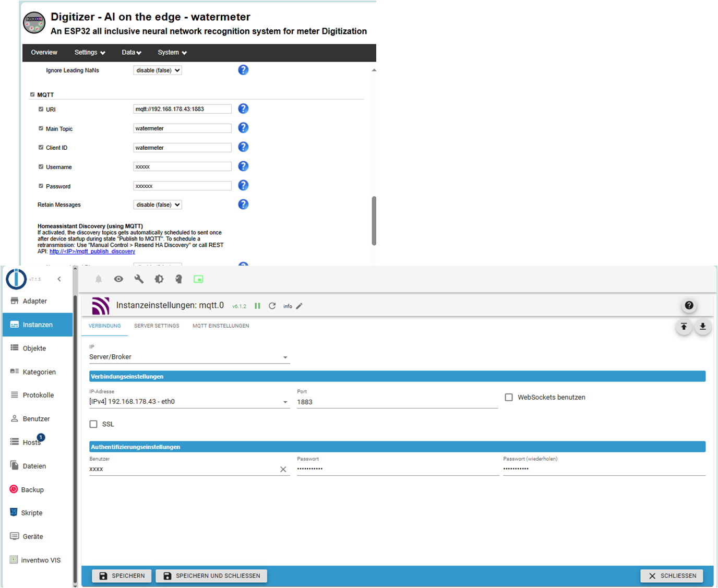Pause the mqtt.0 instance
This screenshot has width=718, height=588.
257,306
